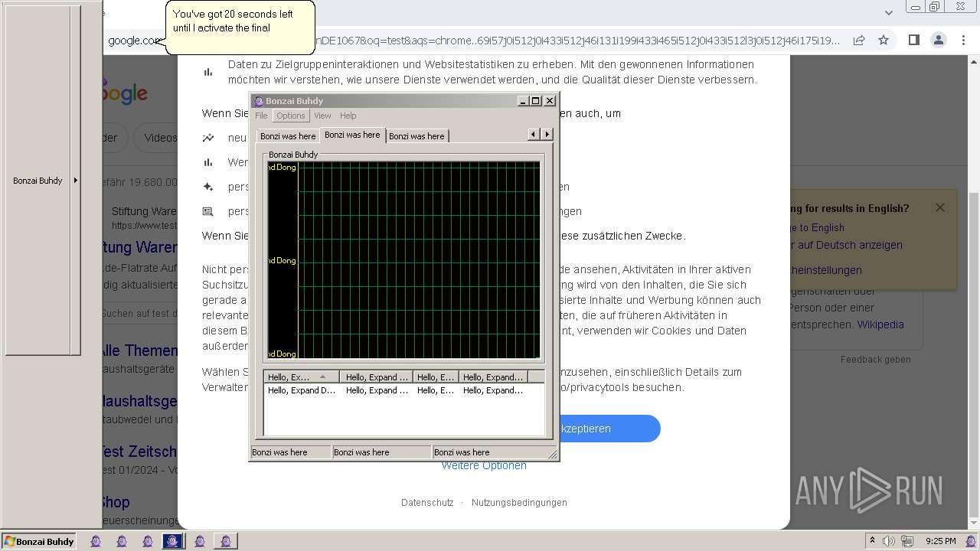This screenshot has height=551, width=980.
Task: Click the resize grip of Bonzai Buhdy window
Action: 553,454
